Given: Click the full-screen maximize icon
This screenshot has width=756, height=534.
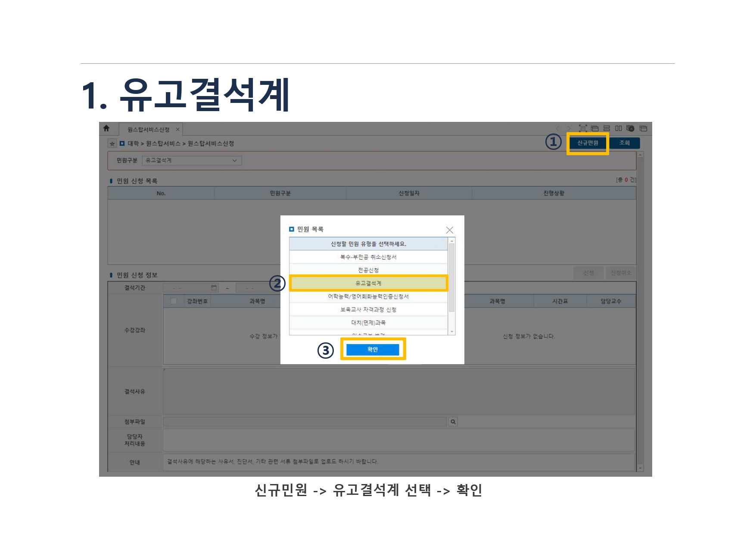Looking at the screenshot, I should pyautogui.click(x=583, y=128).
